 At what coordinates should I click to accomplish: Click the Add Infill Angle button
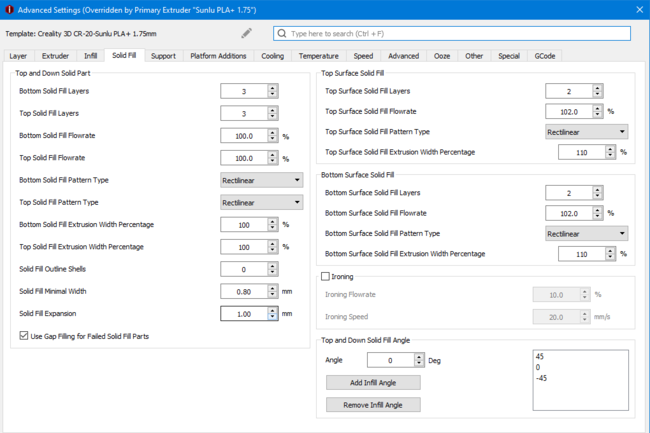pos(373,383)
